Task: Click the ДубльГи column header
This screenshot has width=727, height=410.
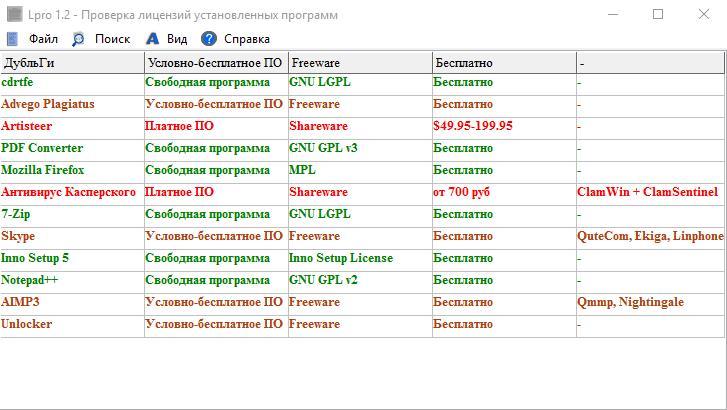Action: click(x=72, y=63)
